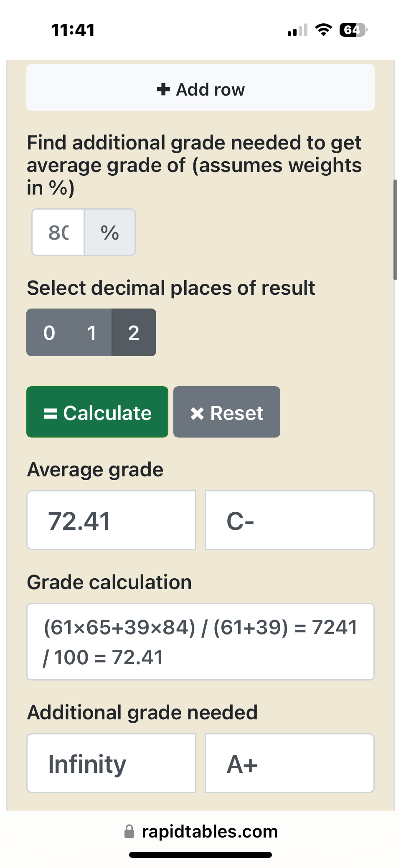Click the A+ additional letter grade field
This screenshot has width=401, height=868.
tap(289, 764)
